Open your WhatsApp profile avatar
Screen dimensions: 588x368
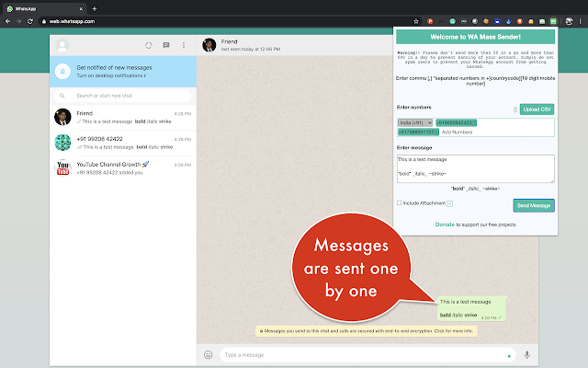(x=62, y=45)
